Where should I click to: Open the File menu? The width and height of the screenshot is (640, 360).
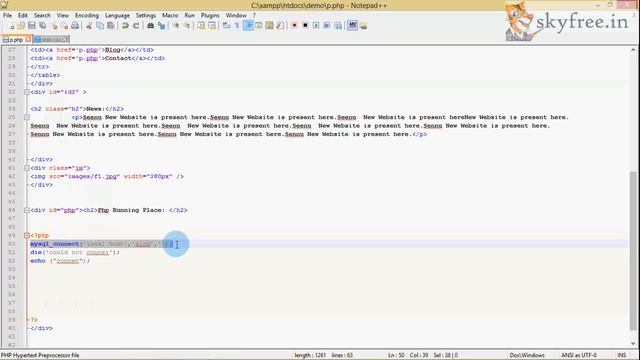[x=7, y=16]
